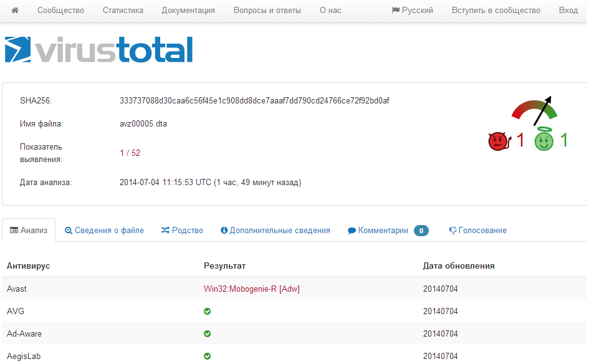
Task: Click green check icon in Ad-Aware row
Action: coord(208,333)
